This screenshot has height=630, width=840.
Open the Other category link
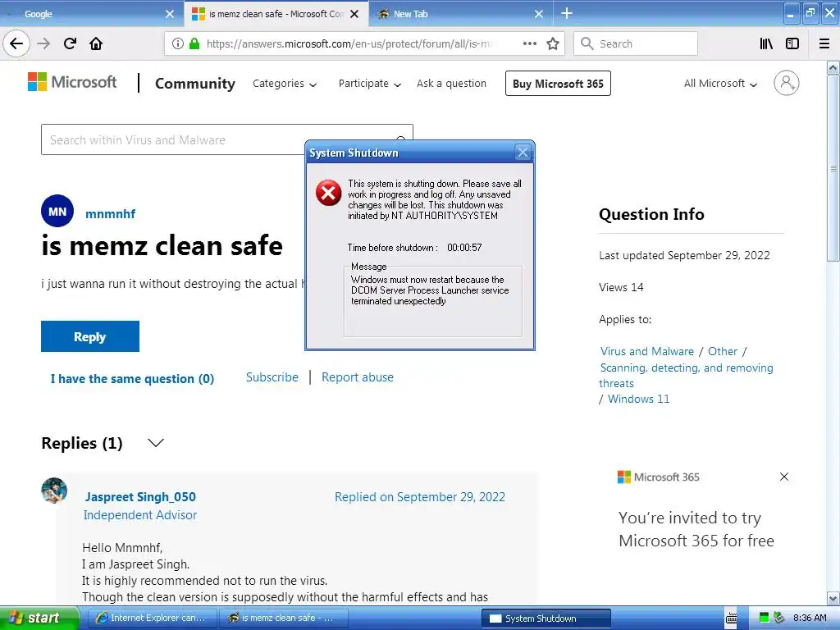(x=723, y=351)
